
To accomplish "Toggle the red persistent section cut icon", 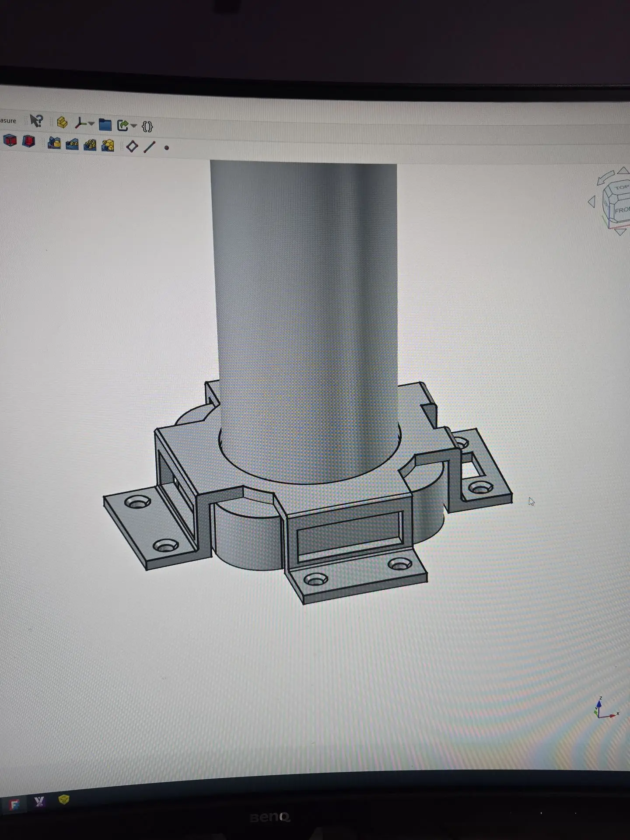I will [x=28, y=141].
